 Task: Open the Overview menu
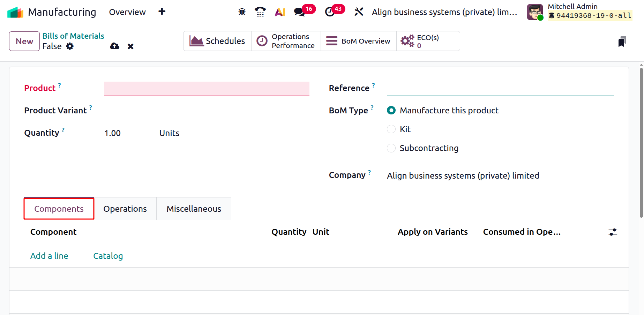[x=127, y=12]
